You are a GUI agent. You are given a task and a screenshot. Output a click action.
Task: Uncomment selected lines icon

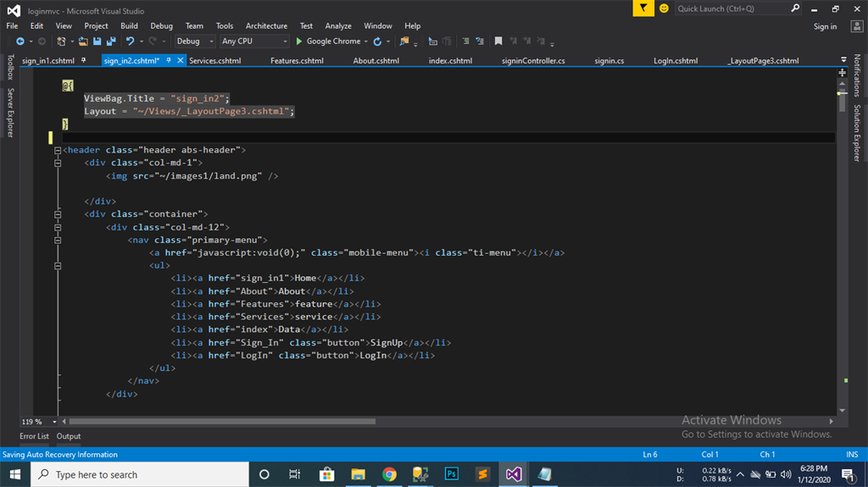click(480, 42)
